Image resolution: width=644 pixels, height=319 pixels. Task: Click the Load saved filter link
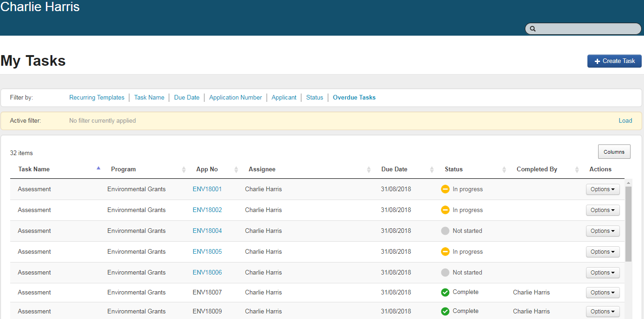(625, 121)
